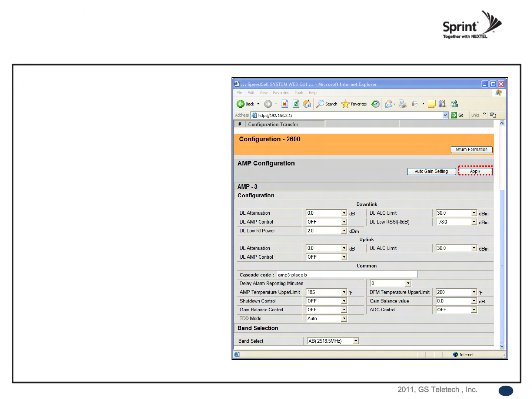Go to Home page icon

point(307,104)
